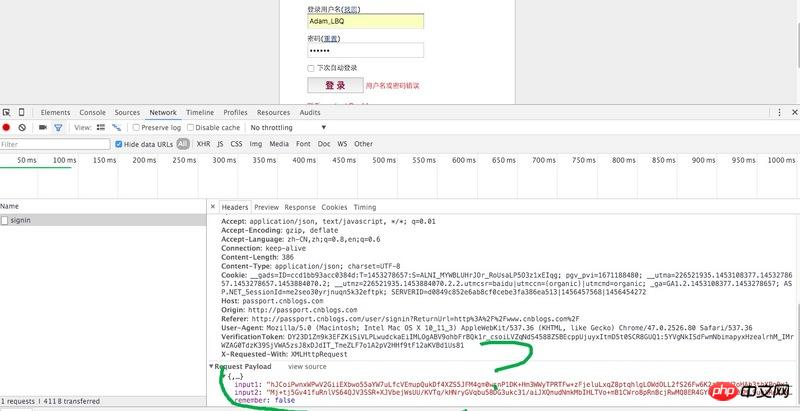Filter requests by Doc

pyautogui.click(x=324, y=144)
